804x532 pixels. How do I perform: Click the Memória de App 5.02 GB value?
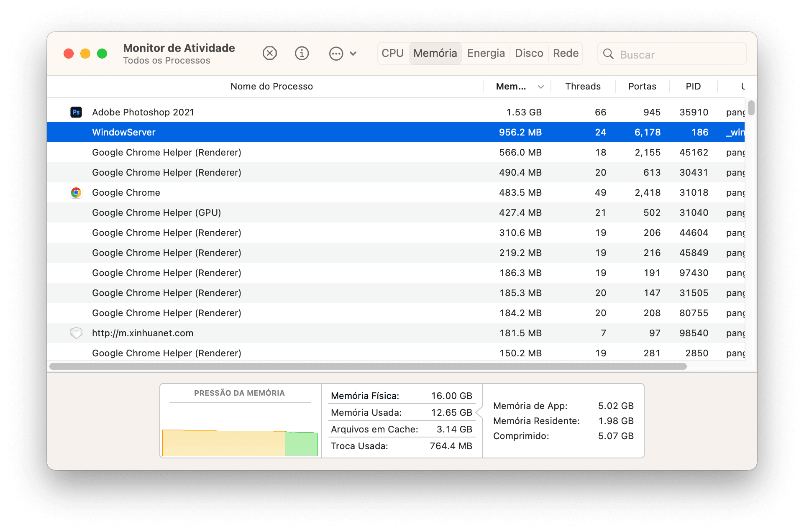pos(616,406)
